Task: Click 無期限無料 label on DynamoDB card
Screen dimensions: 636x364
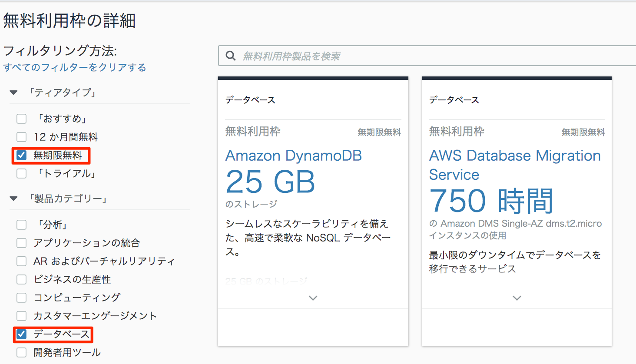Action: (x=379, y=132)
